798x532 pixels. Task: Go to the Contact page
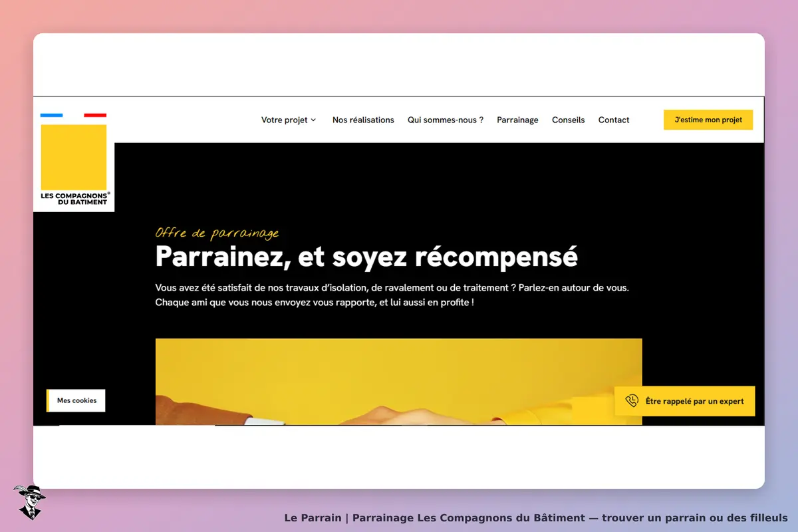click(x=614, y=120)
